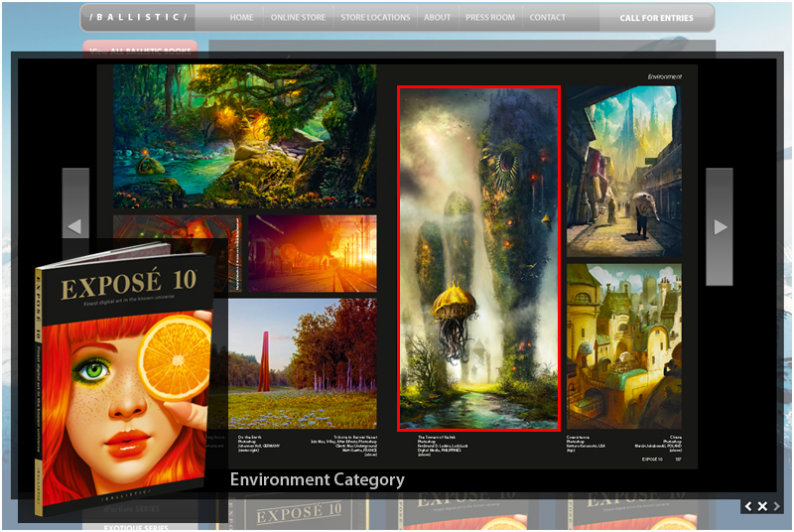Viewport: 794px width, 532px height.
Task: Advance to next slide with large right arrow
Action: (720, 226)
